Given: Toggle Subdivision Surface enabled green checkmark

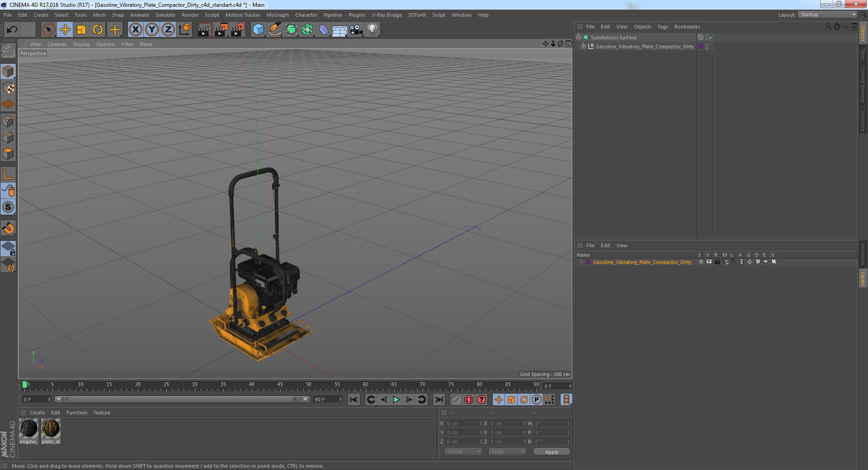Looking at the screenshot, I should pos(711,38).
